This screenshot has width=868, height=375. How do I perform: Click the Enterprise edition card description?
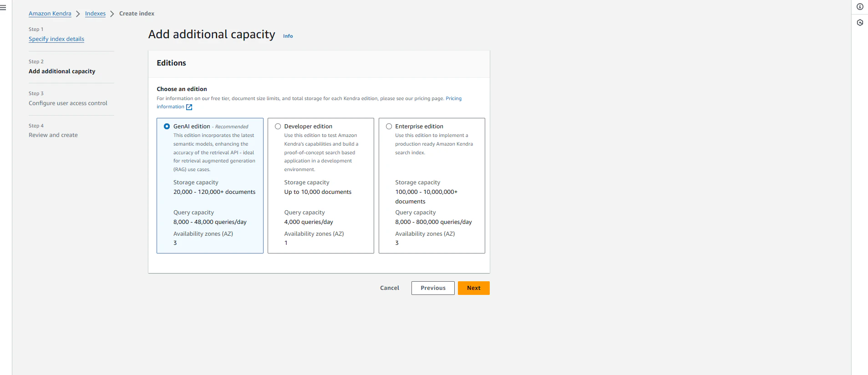(x=434, y=144)
